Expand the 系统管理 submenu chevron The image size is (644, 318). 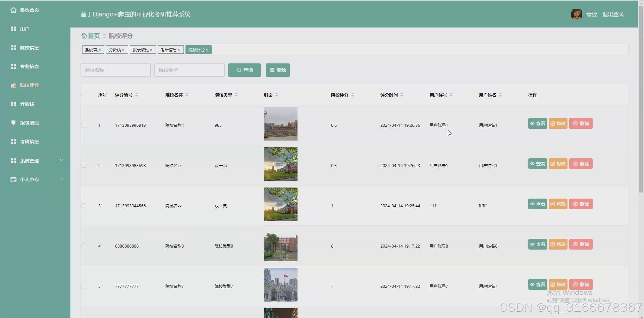pos(62,160)
